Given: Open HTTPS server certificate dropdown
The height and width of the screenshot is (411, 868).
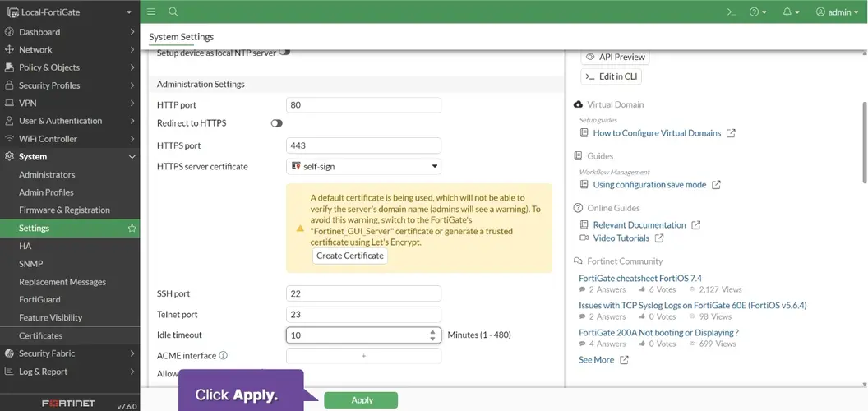Looking at the screenshot, I should (x=363, y=166).
